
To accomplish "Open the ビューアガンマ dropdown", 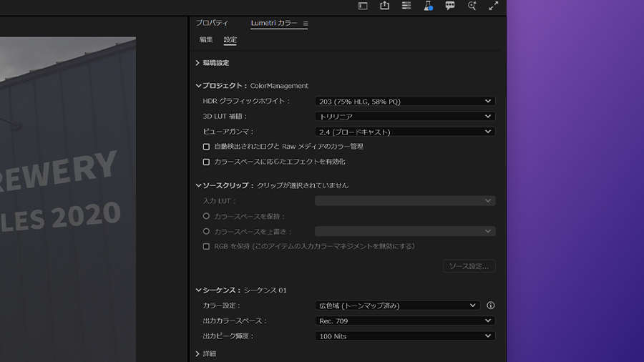I will 405,132.
